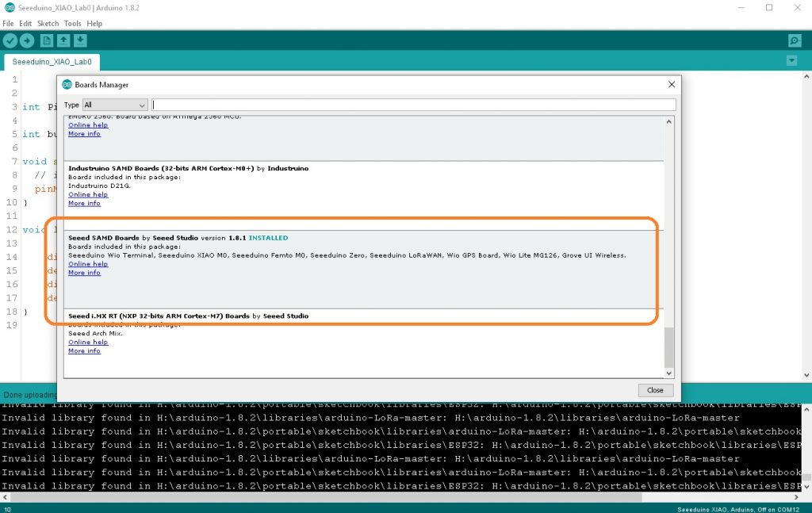Click the Upload arrow icon
The width and height of the screenshot is (812, 513).
pyautogui.click(x=27, y=40)
